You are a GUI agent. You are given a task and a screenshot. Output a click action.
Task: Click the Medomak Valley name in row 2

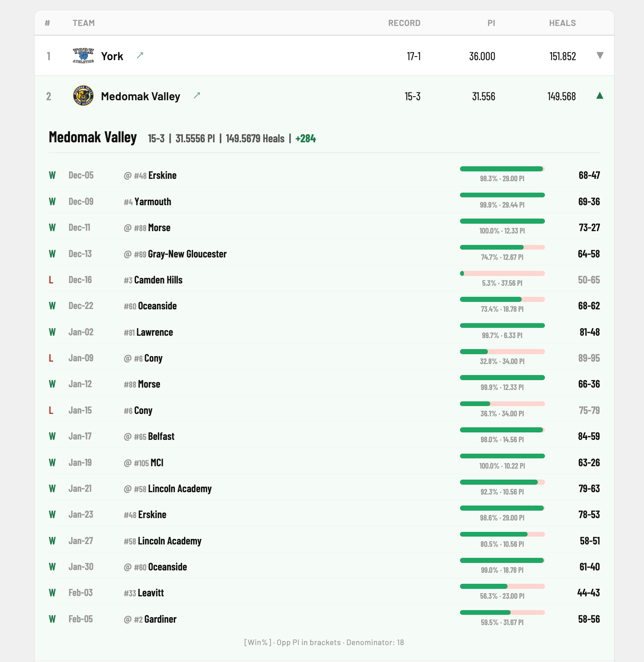[x=141, y=96]
